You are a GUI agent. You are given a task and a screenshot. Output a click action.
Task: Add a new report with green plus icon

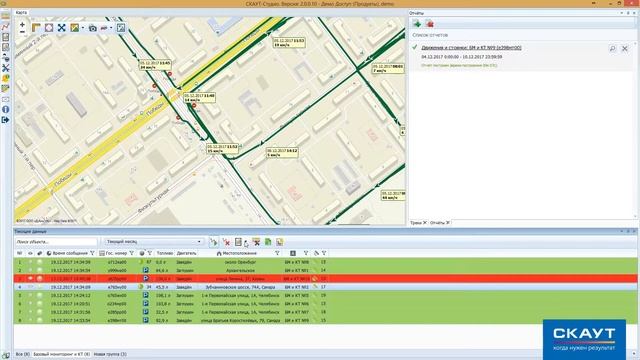click(417, 24)
